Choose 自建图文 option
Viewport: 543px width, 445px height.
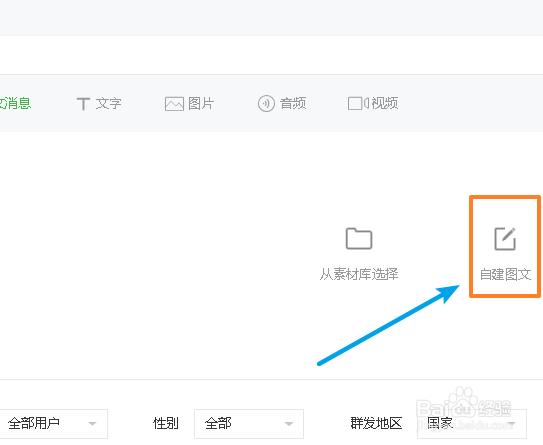tap(505, 255)
